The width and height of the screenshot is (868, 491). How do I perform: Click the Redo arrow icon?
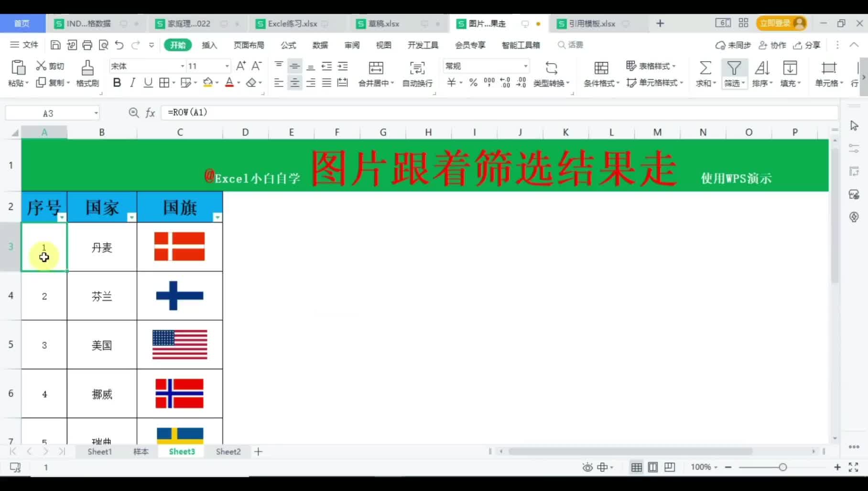click(x=135, y=45)
